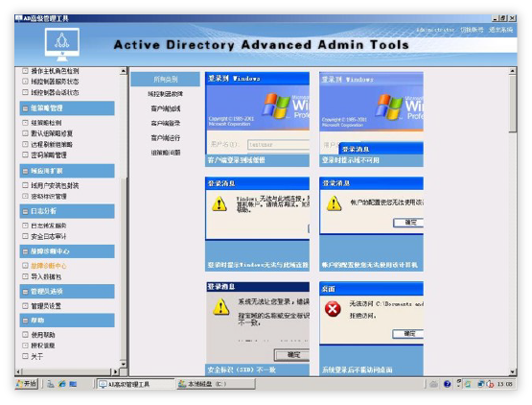532x405 pixels.
Task: Select the 所有类别 category tab
Action: pos(165,79)
